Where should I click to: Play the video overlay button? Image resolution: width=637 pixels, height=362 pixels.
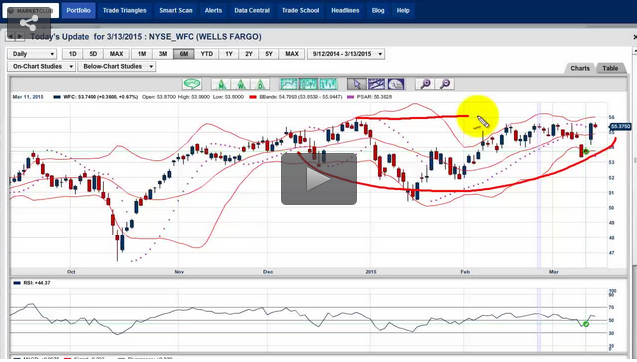pyautogui.click(x=319, y=179)
